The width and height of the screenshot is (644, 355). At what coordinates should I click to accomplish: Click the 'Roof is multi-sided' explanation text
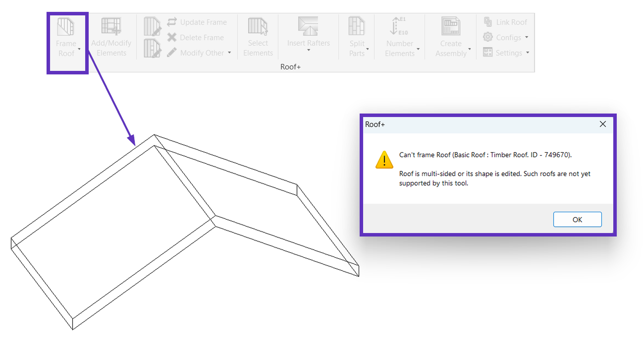coord(495,178)
